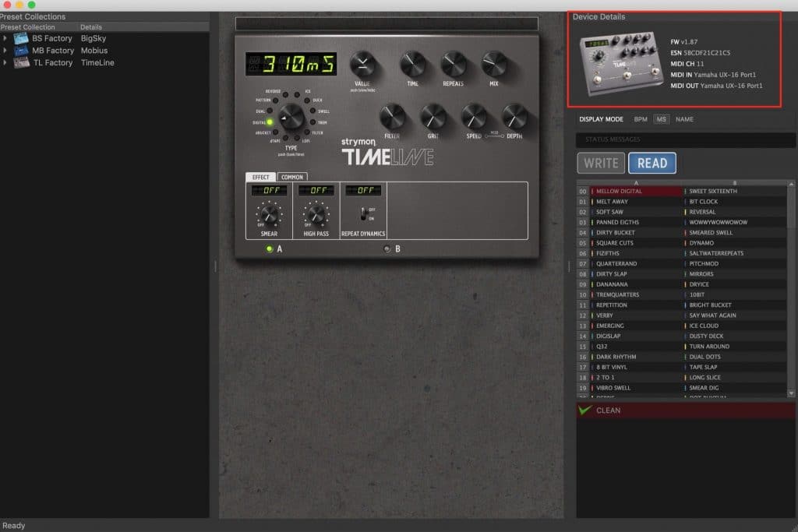Select the TREM delay type LED
The width and height of the screenshot is (798, 532).
point(312,122)
